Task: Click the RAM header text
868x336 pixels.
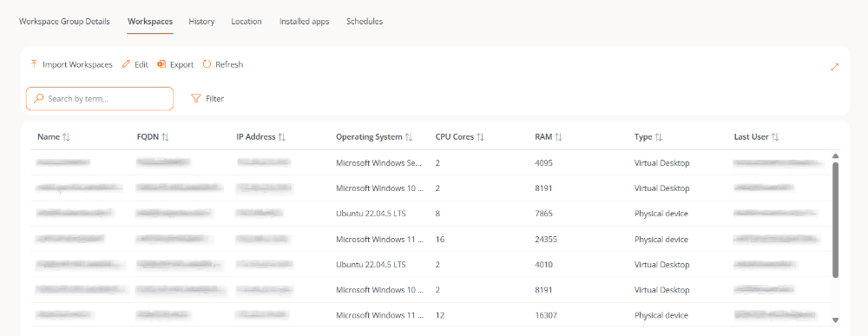Action: coord(543,137)
